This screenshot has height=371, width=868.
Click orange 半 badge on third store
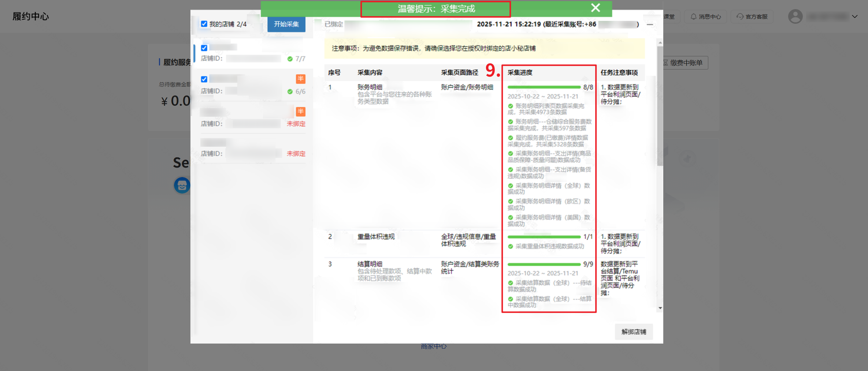click(300, 111)
